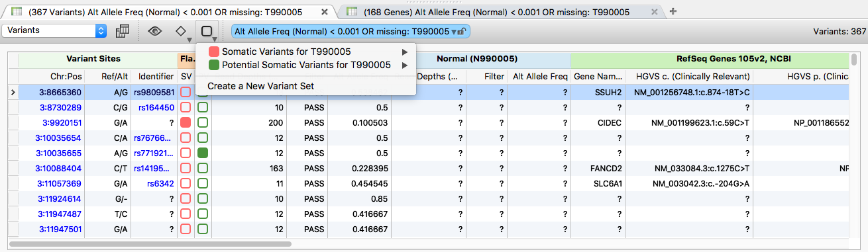Screen dimensions: 868x252
Task: Click the HGVS c. (Clinically Relevant) header
Action: coord(689,76)
